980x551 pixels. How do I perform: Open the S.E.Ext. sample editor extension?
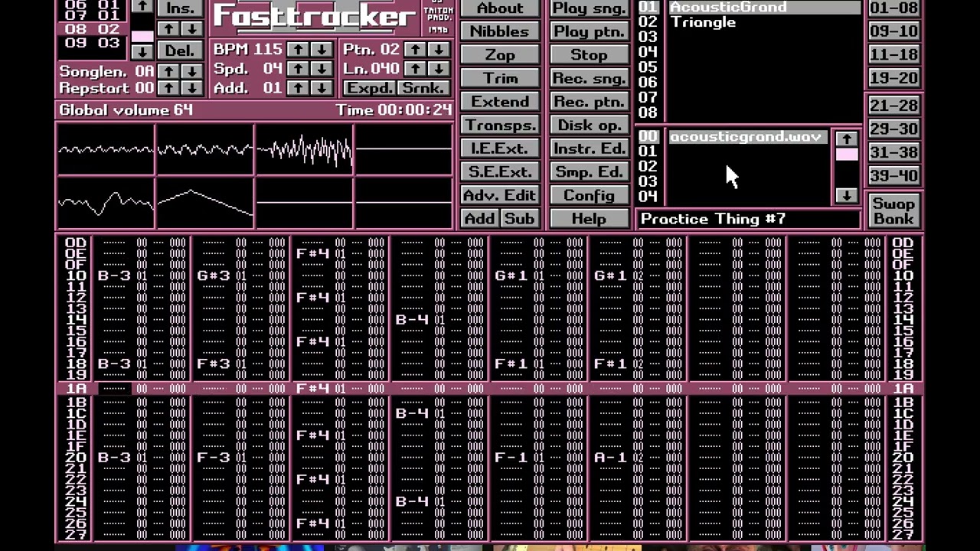coord(500,171)
